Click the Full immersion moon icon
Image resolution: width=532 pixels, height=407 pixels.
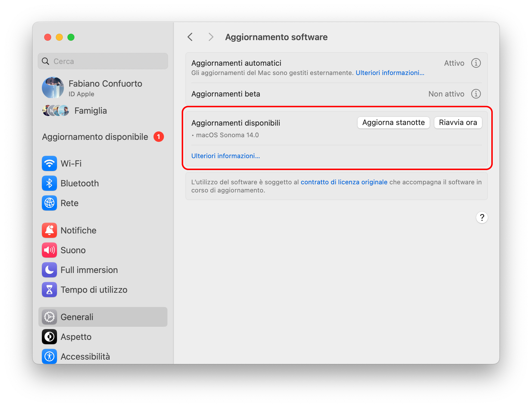point(49,270)
